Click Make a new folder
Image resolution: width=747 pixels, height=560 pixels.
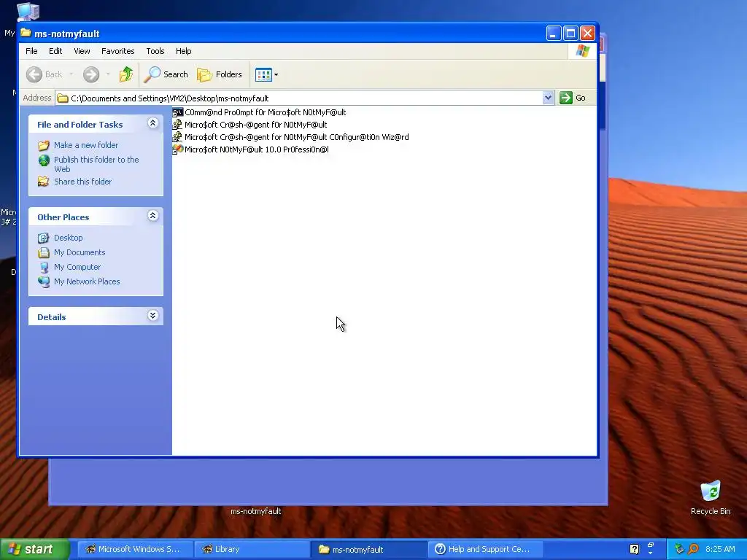(86, 145)
